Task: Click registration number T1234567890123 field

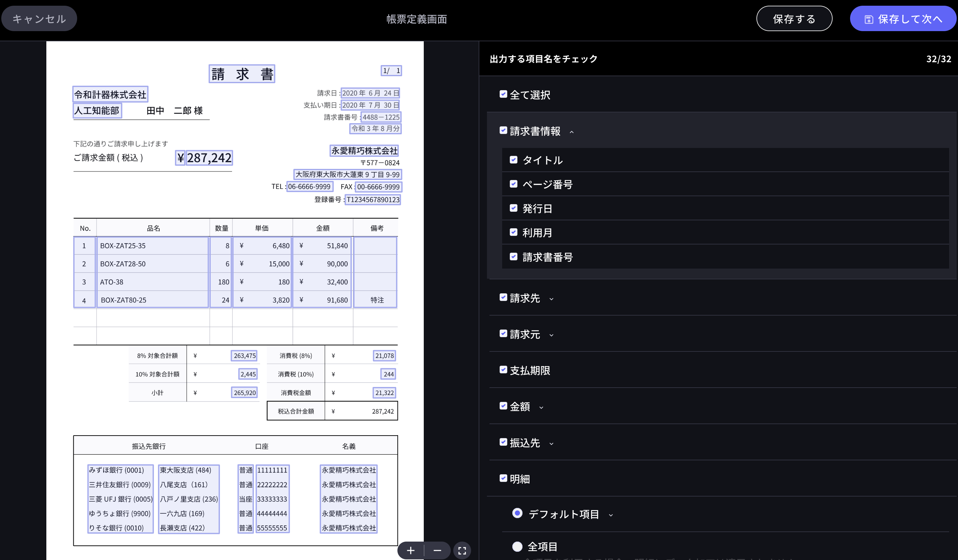Action: pyautogui.click(x=373, y=200)
